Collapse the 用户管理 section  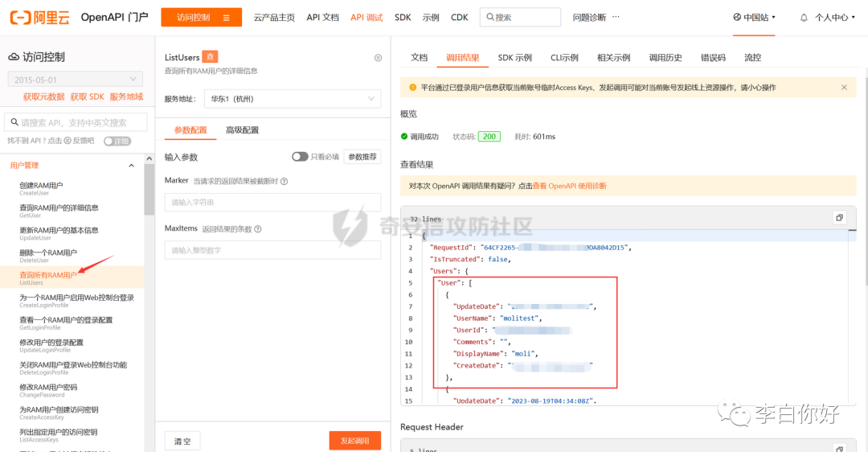131,165
